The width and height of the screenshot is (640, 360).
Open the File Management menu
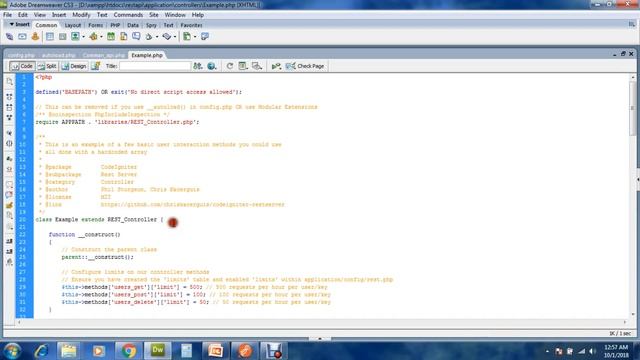[x=198, y=66]
